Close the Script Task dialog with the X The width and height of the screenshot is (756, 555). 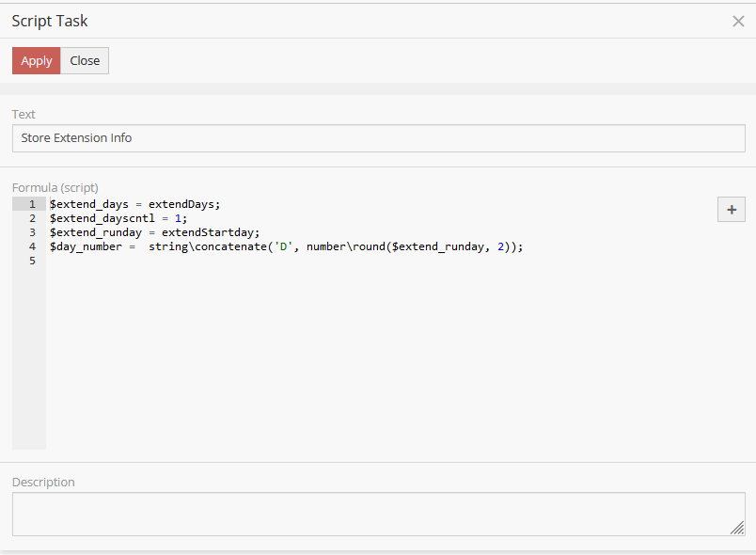738,21
